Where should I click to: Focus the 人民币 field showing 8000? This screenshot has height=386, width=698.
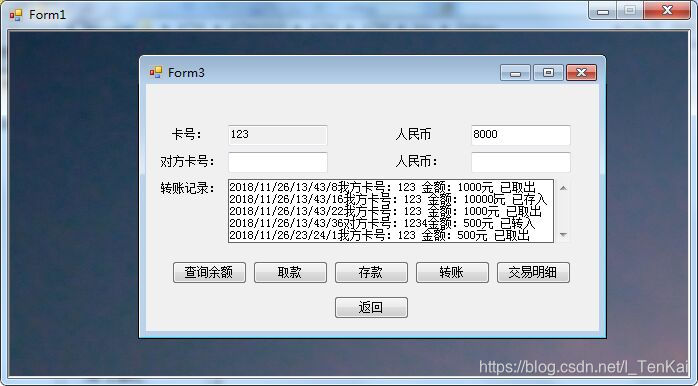click(521, 135)
